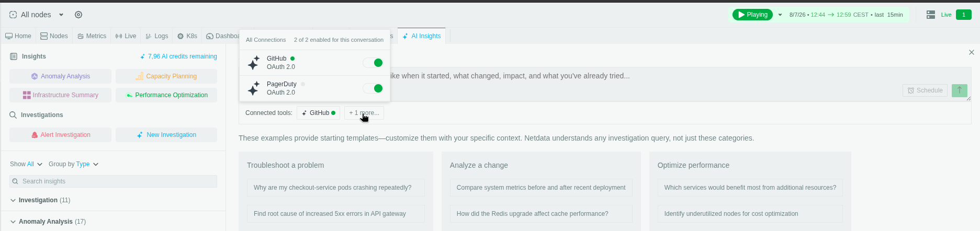Viewport: 980px width, 231px height.
Task: Open the All nodes room selector
Action: 37,15
